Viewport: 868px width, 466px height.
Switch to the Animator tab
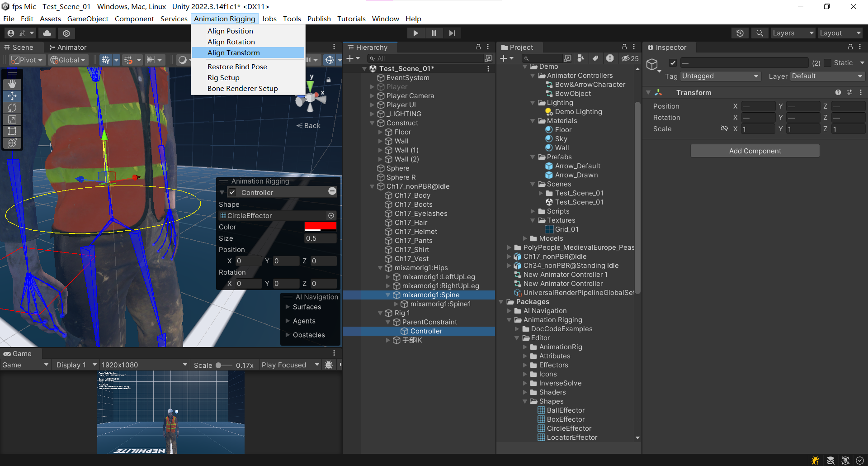68,47
